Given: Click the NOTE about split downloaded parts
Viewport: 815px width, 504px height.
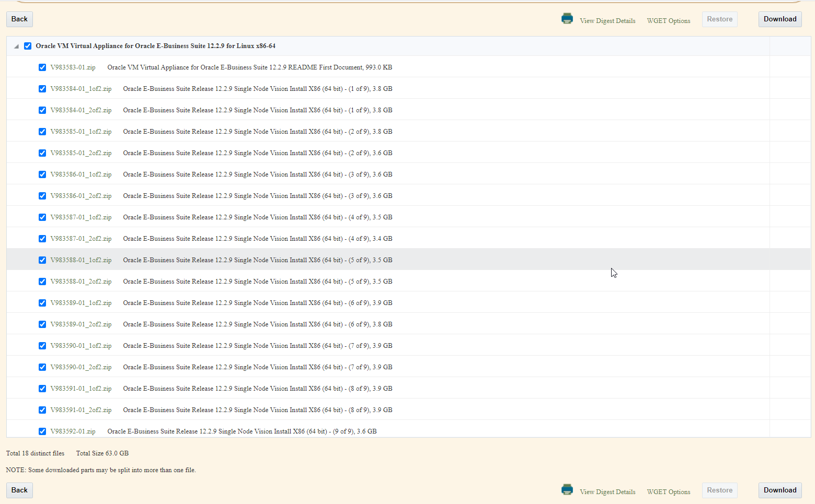Looking at the screenshot, I should 101,470.
